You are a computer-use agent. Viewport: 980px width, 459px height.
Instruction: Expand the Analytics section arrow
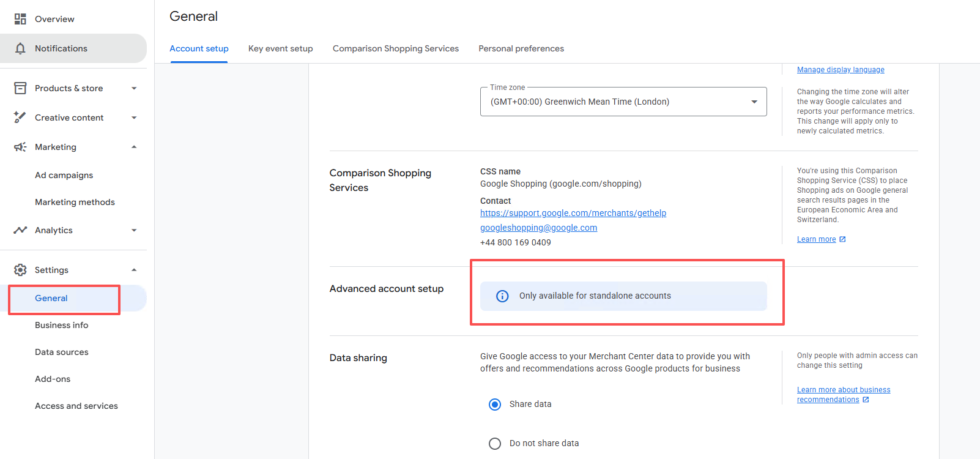coord(134,230)
